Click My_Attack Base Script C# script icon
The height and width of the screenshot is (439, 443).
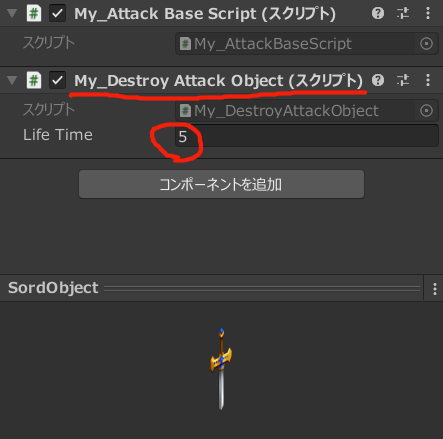(x=34, y=13)
